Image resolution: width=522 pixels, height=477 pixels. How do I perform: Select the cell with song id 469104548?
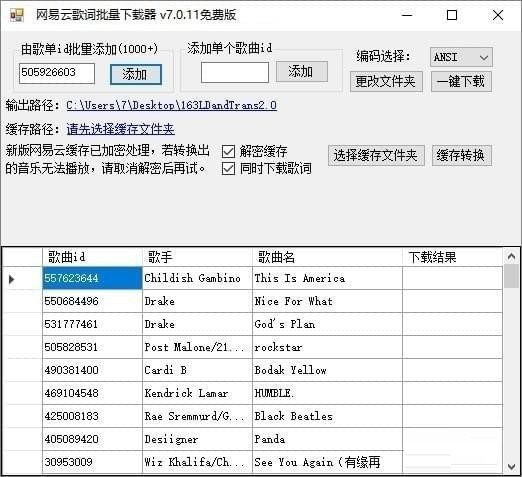tap(92, 393)
